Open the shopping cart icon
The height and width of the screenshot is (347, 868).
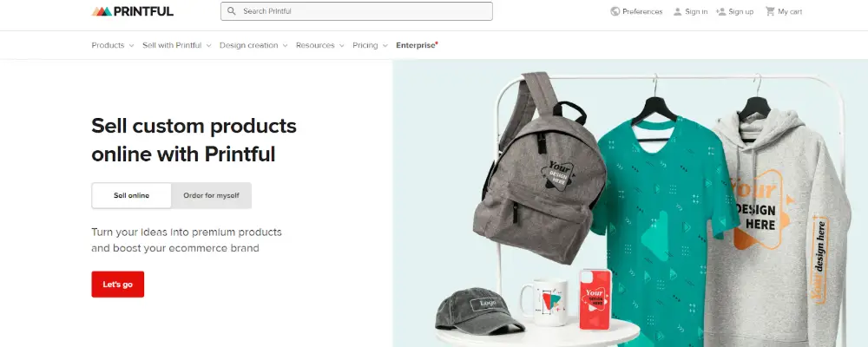click(769, 11)
